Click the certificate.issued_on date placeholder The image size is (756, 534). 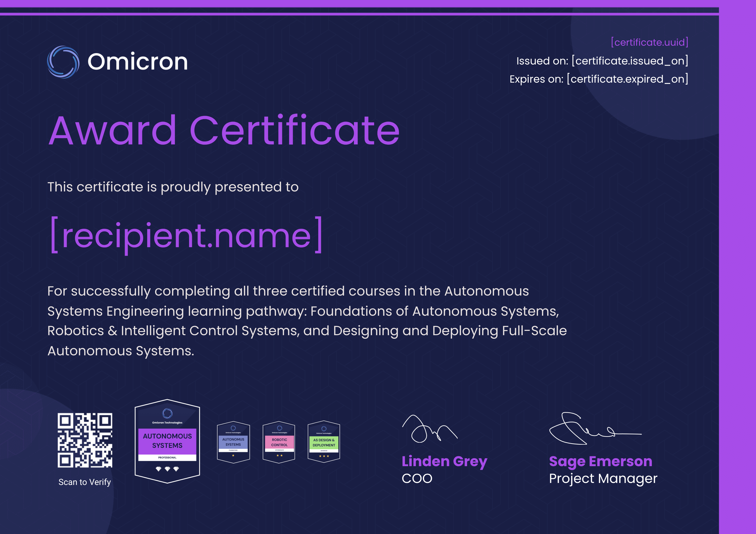point(630,61)
